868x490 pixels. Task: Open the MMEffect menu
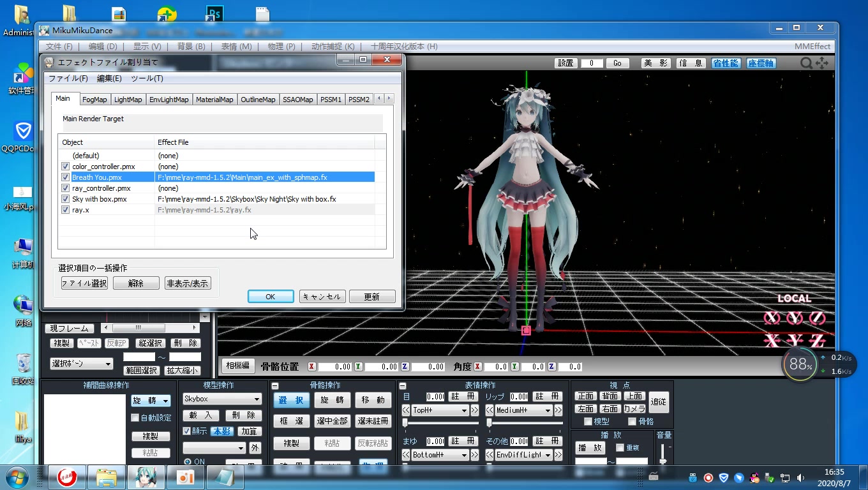click(812, 47)
